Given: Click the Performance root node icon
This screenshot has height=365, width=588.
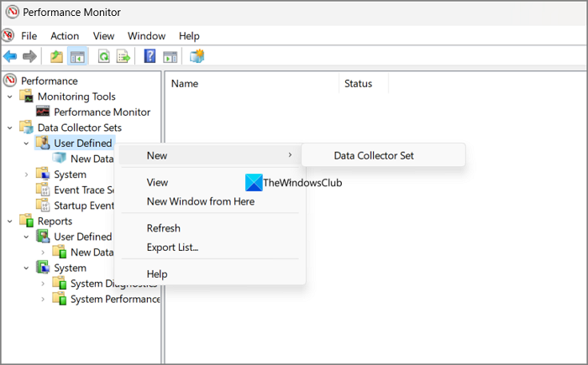Looking at the screenshot, I should (10, 81).
